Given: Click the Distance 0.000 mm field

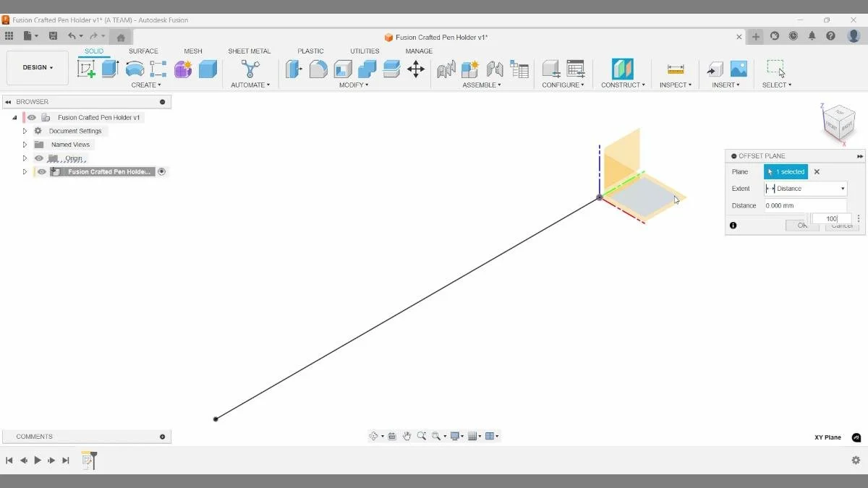Looking at the screenshot, I should pyautogui.click(x=805, y=206).
